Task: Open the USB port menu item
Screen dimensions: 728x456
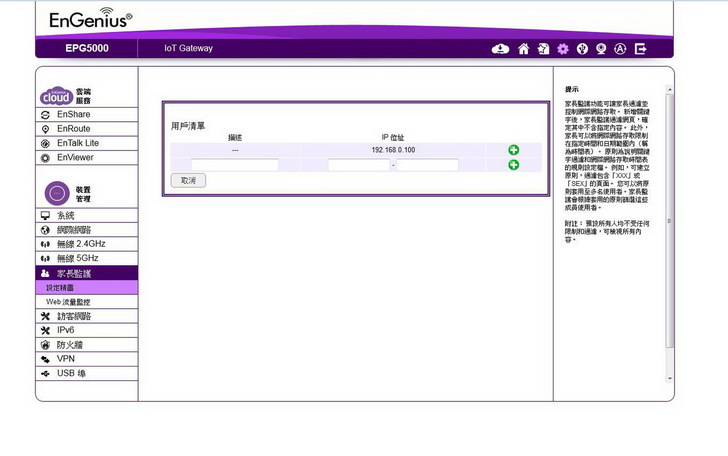Action: [x=86, y=373]
